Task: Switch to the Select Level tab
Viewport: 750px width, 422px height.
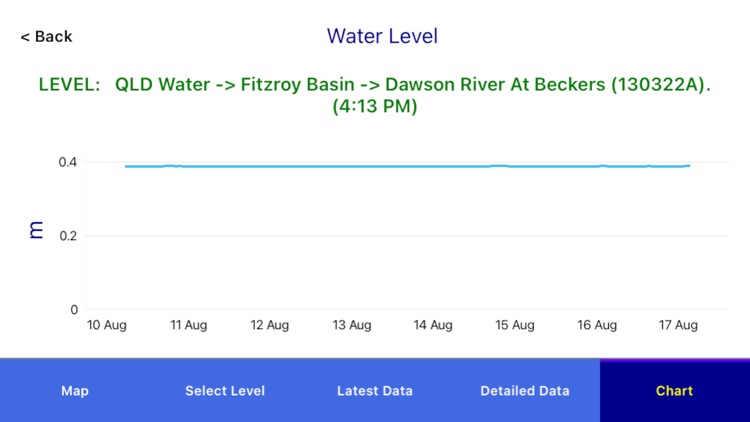Action: 225,391
